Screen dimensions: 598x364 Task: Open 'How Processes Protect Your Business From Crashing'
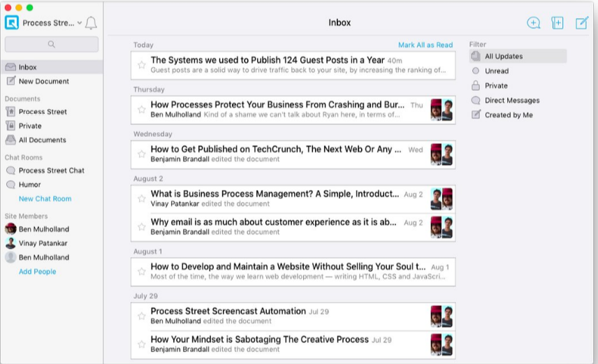293,110
